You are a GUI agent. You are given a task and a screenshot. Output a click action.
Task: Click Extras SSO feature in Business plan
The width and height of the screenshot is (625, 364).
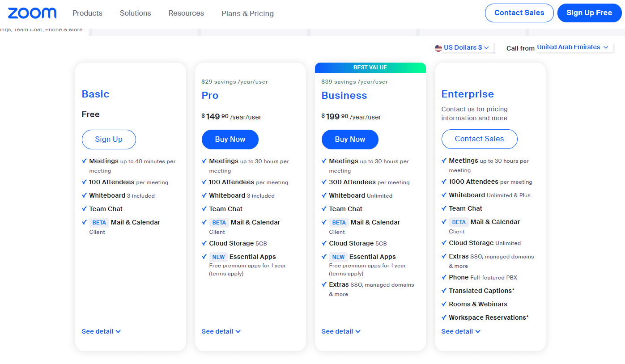pos(371,289)
